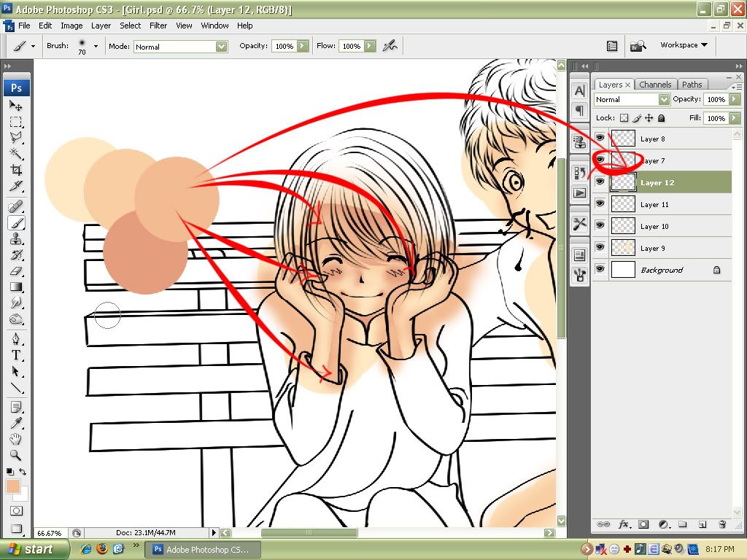Enable lock transparent pixels option
Image resolution: width=747 pixels, height=560 pixels.
[x=624, y=118]
